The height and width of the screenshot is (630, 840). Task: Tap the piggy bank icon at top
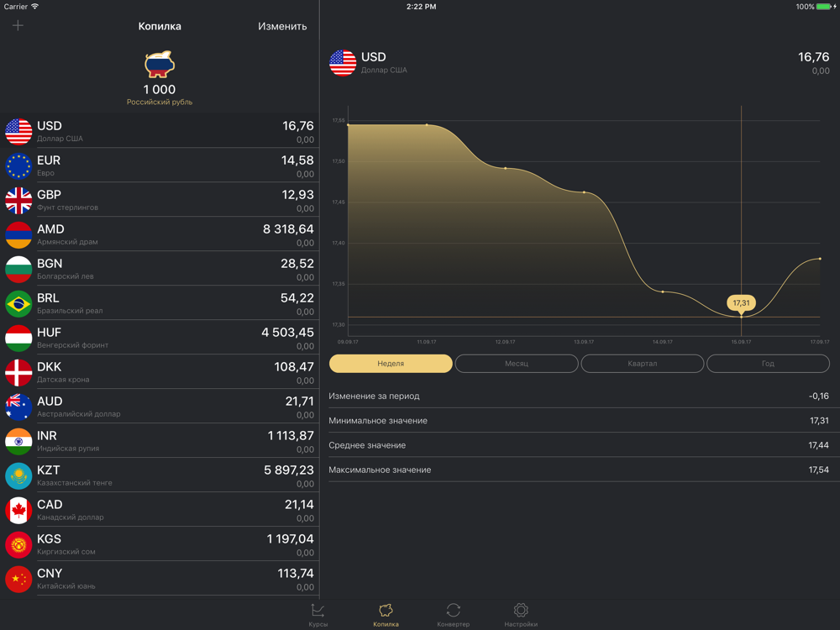point(160,65)
